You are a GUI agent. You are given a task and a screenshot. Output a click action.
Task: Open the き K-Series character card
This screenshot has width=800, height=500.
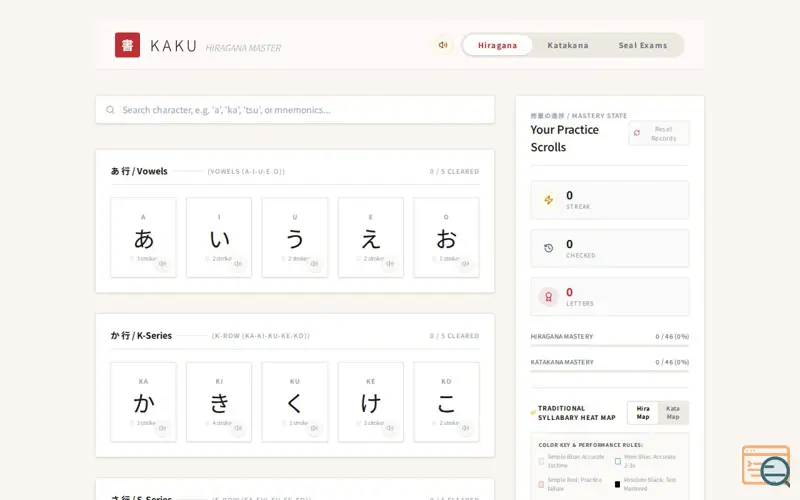pyautogui.click(x=219, y=402)
